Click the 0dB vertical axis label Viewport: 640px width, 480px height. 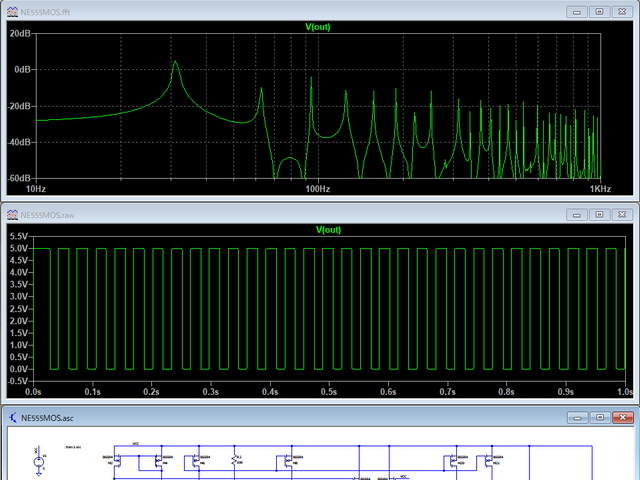(22, 70)
